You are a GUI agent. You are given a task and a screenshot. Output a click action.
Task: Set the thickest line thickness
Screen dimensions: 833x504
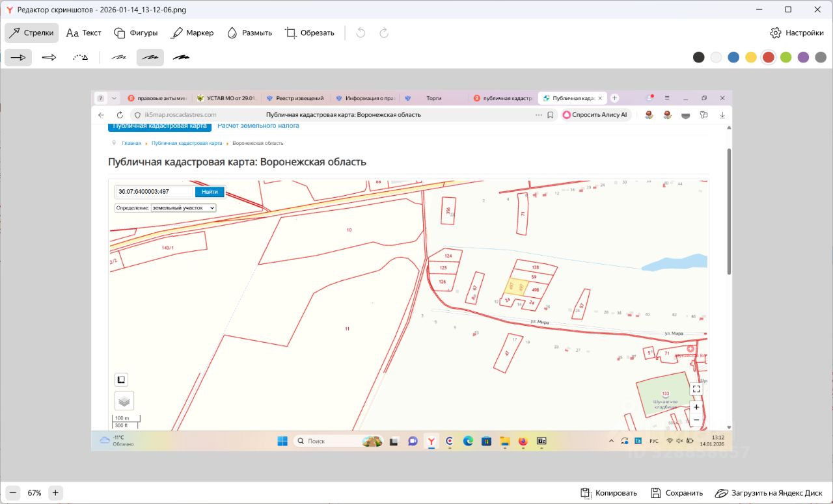click(x=181, y=57)
